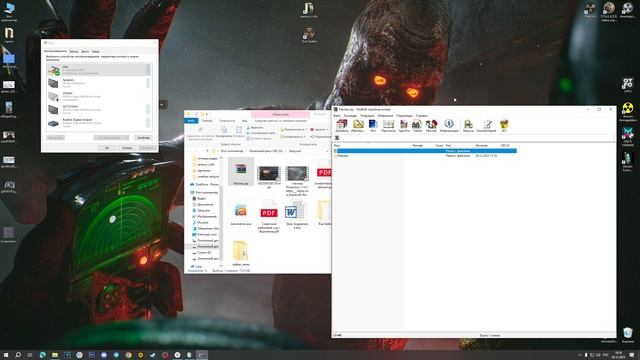Switch to Связь tab in Sound dialog
The image size is (640, 360).
96,51
